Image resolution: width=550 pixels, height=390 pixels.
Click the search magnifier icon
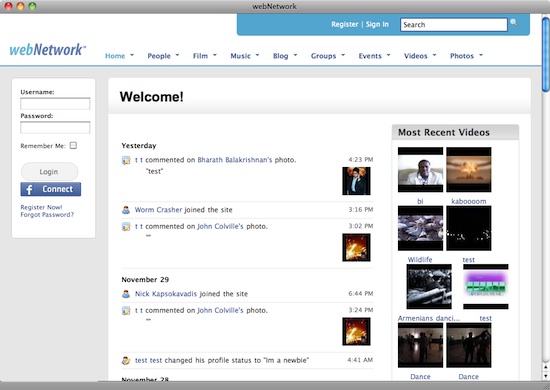(514, 23)
